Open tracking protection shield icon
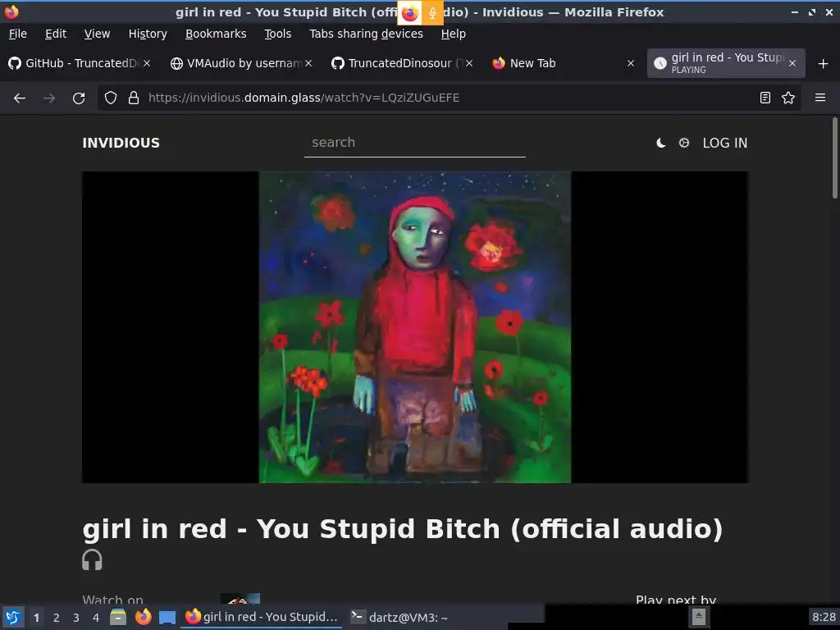The height and width of the screenshot is (630, 840). (x=111, y=98)
